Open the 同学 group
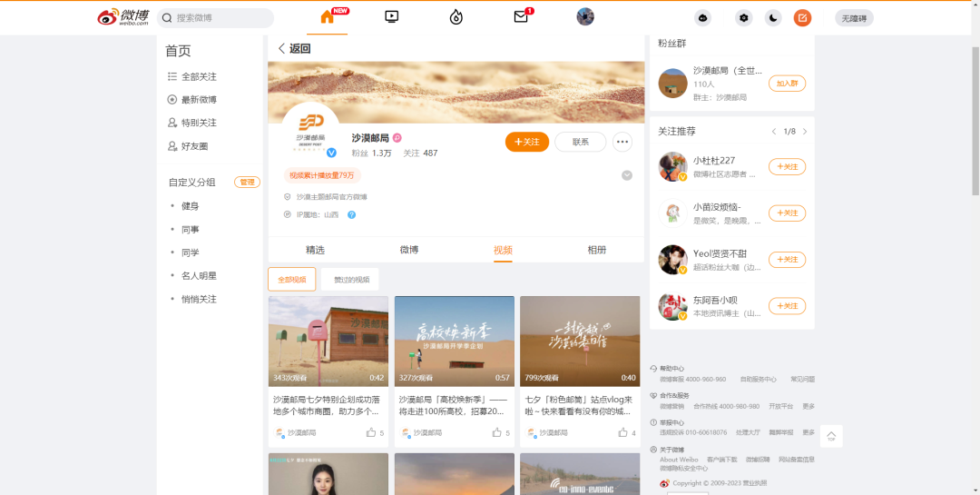 pyautogui.click(x=190, y=252)
